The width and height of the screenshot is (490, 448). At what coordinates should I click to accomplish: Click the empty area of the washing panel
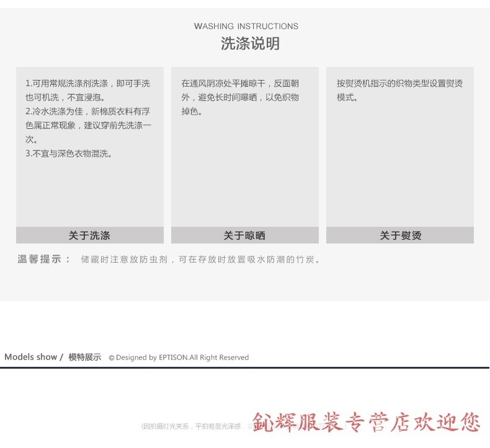(89, 192)
